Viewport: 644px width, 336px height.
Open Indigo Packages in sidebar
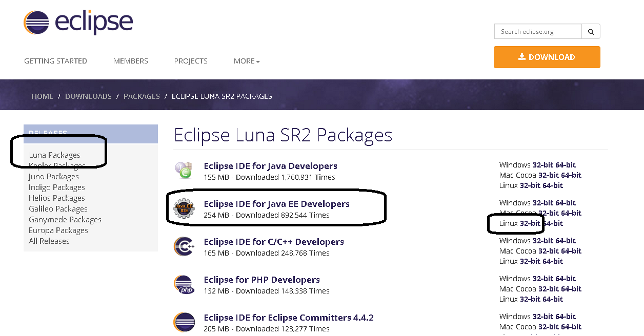[57, 187]
